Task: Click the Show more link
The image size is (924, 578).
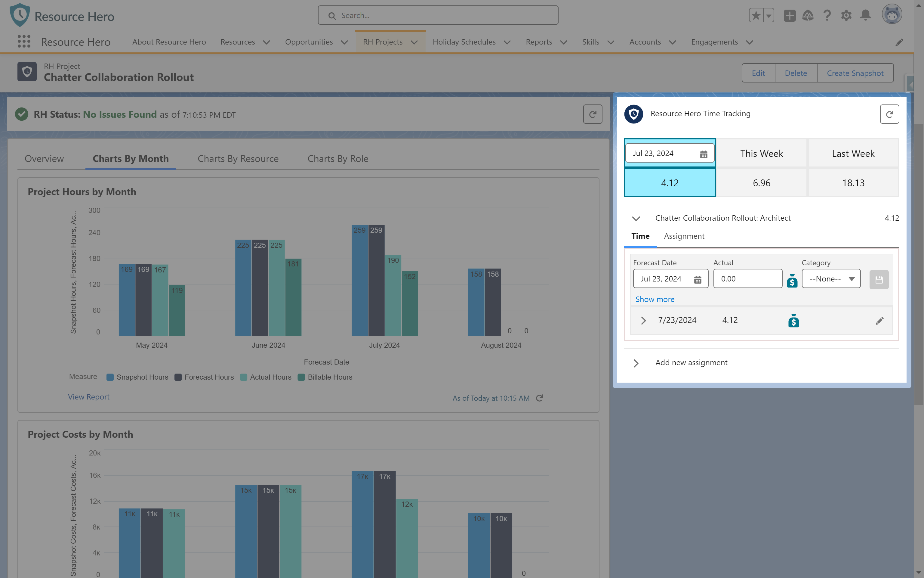Action: (x=654, y=299)
